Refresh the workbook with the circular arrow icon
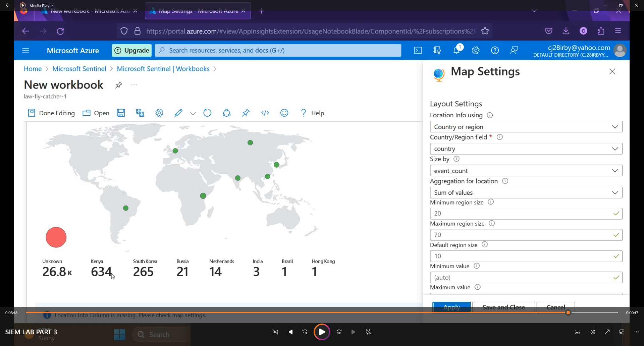Screen dimensions: 644x346 pyautogui.click(x=208, y=113)
